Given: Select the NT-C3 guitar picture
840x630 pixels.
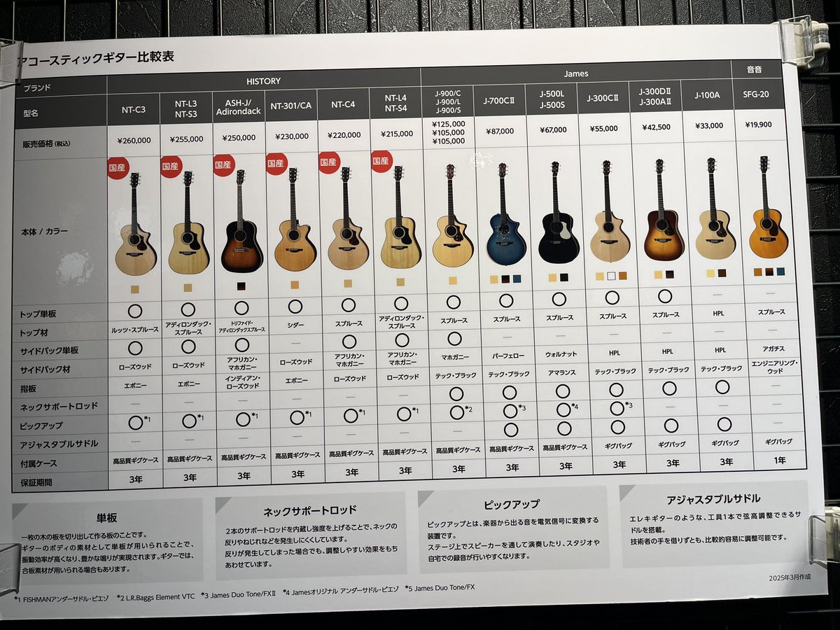Looking at the screenshot, I should 134,225.
